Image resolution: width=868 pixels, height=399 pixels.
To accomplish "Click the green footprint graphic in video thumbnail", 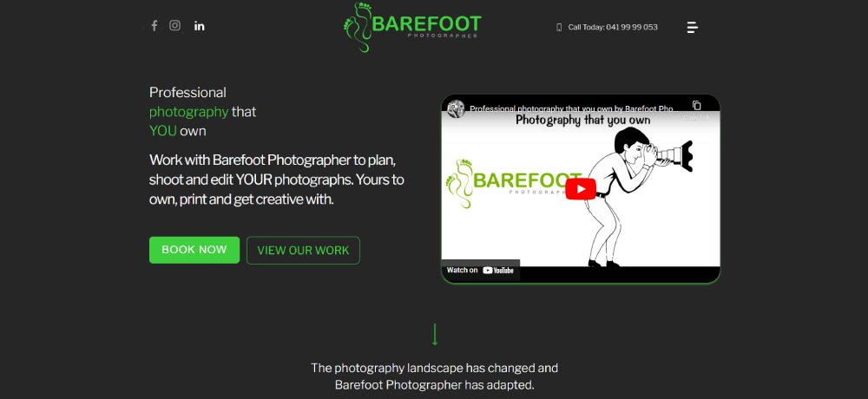I will (458, 184).
